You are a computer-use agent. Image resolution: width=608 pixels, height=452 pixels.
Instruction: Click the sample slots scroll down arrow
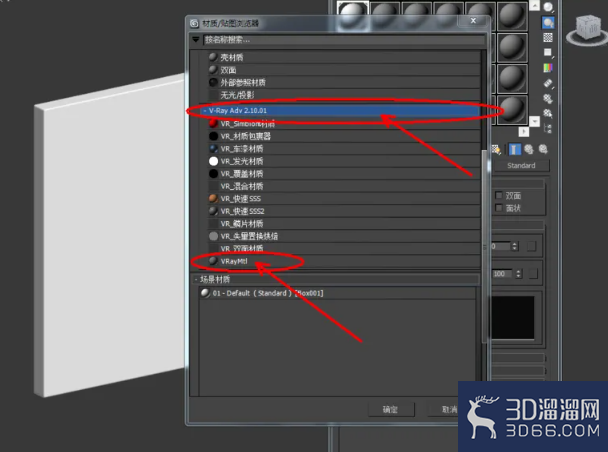[x=534, y=121]
